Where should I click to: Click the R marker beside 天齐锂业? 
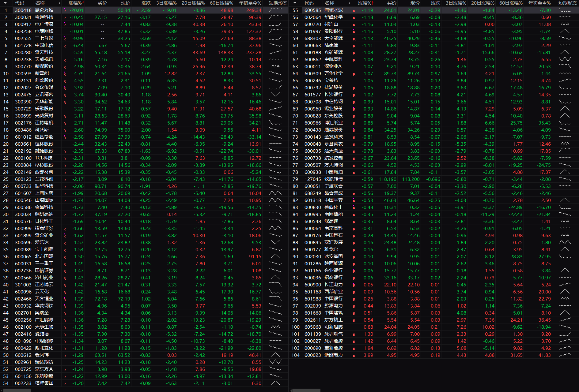(65, 299)
